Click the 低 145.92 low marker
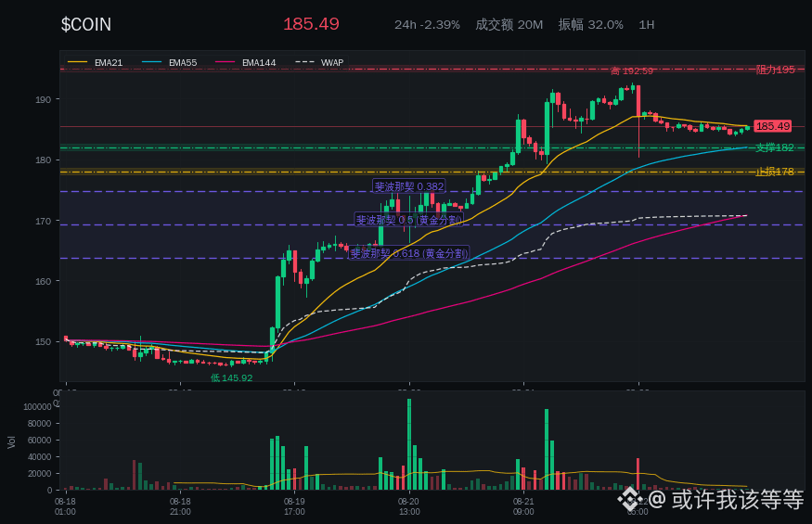The image size is (812, 524). [231, 377]
